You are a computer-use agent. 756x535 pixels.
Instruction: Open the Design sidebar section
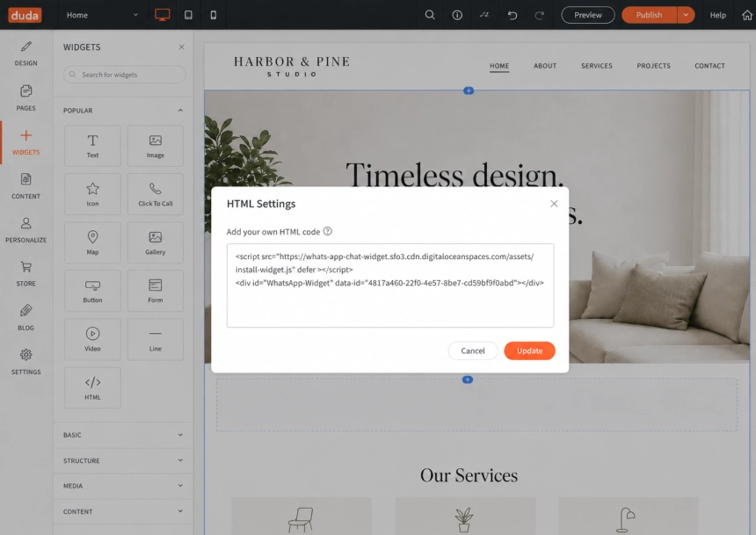26,54
